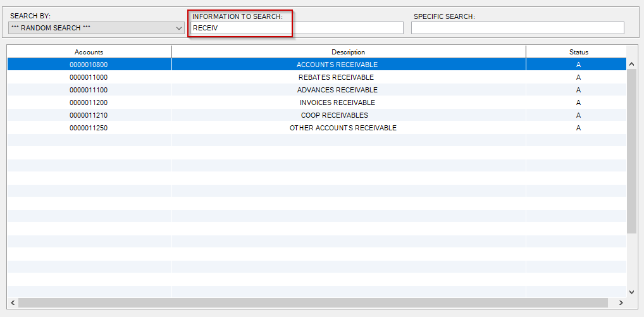Screen dimensions: 644x317
Task: Select the ADVANCES RECEIVABLE row
Action: coord(337,90)
